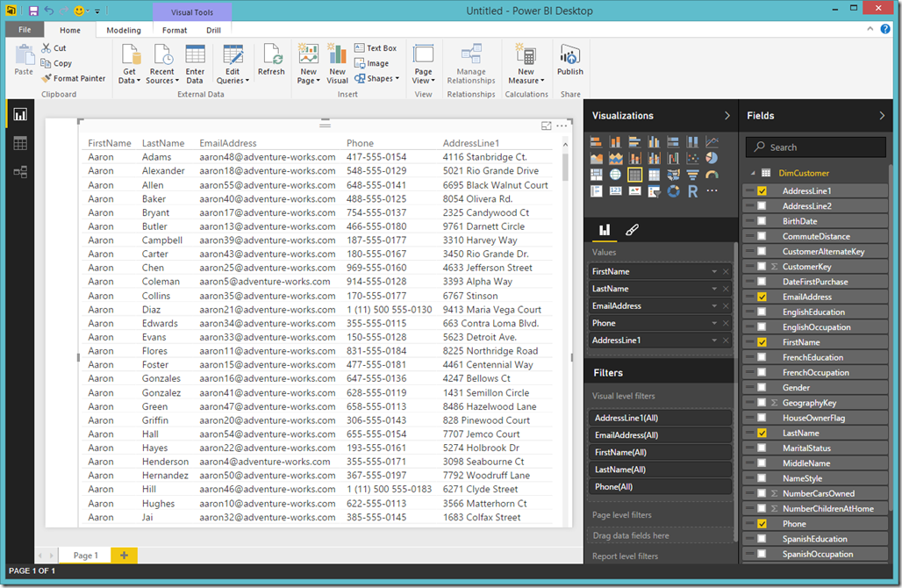The image size is (902, 588).
Task: Click the Publish button
Action: pyautogui.click(x=570, y=60)
